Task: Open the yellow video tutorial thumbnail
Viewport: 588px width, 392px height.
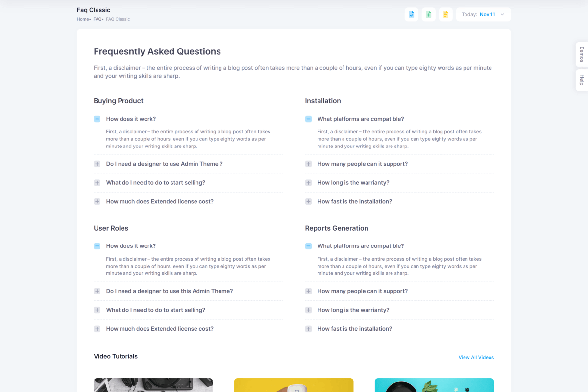Action: pyautogui.click(x=294, y=385)
